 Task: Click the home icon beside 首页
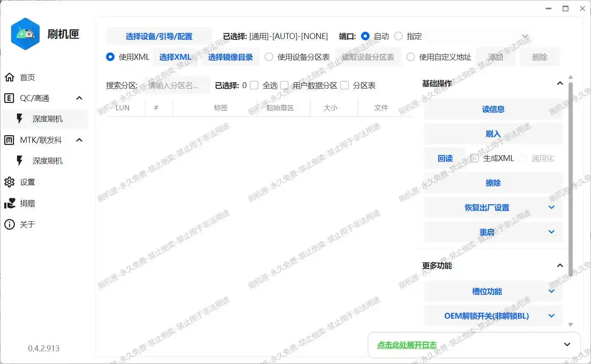pyautogui.click(x=9, y=77)
